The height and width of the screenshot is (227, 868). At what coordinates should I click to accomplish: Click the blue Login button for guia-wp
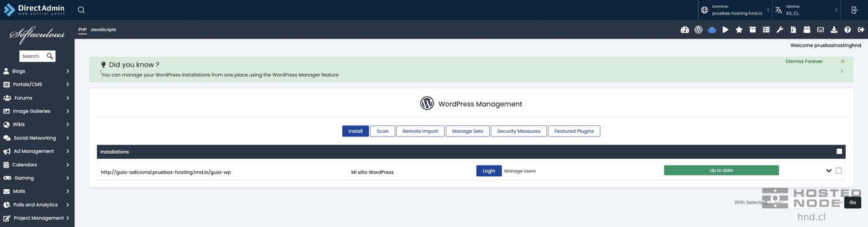click(x=489, y=171)
